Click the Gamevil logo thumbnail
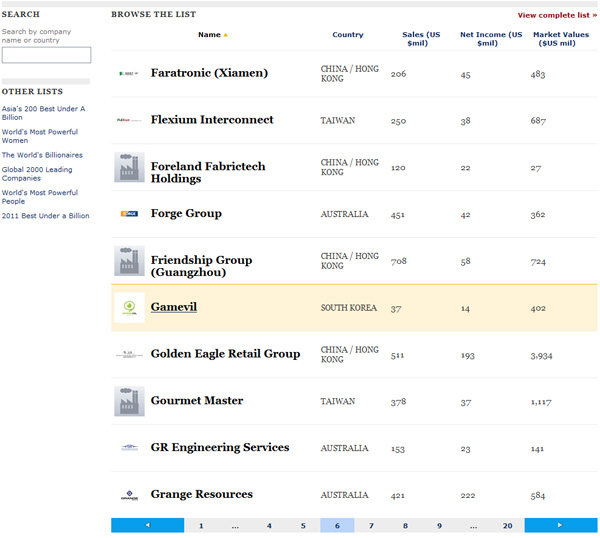Viewport: 600px width, 538px height. [129, 308]
